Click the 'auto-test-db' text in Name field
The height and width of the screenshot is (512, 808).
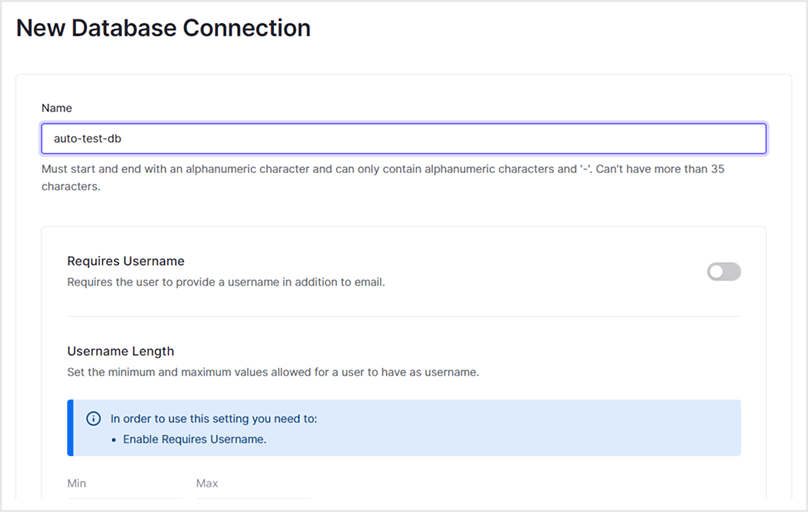click(88, 139)
